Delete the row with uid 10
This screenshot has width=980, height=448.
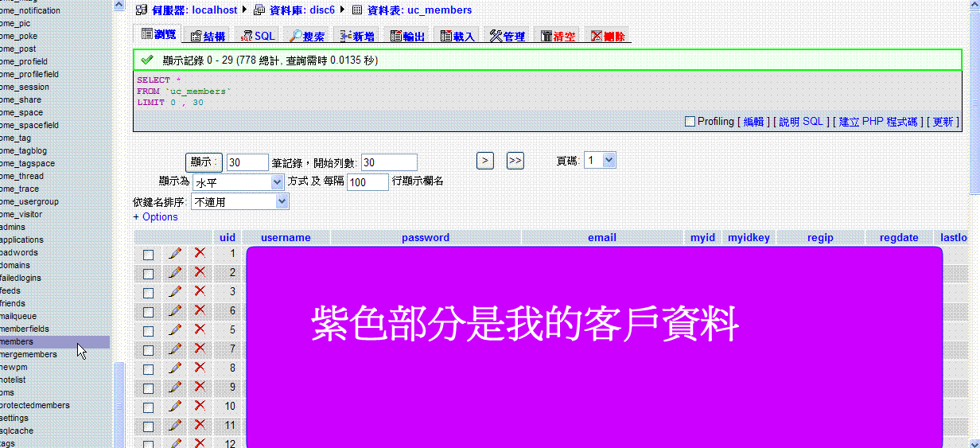click(200, 406)
